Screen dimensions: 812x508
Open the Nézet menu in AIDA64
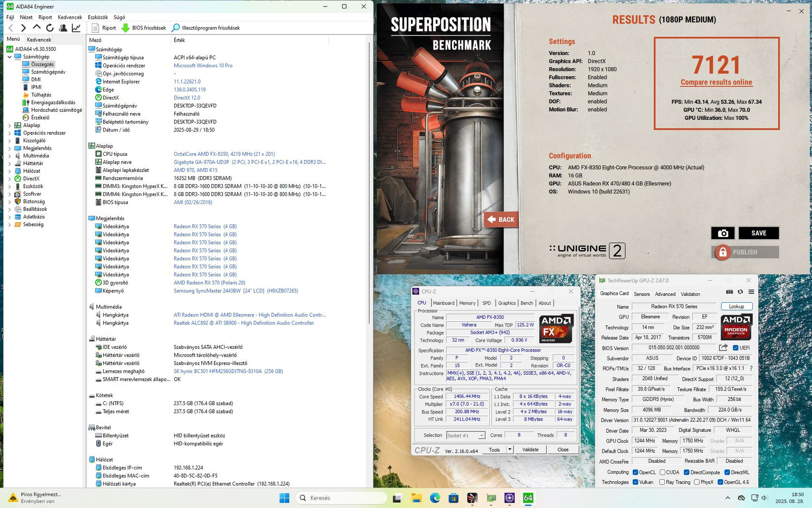(26, 17)
